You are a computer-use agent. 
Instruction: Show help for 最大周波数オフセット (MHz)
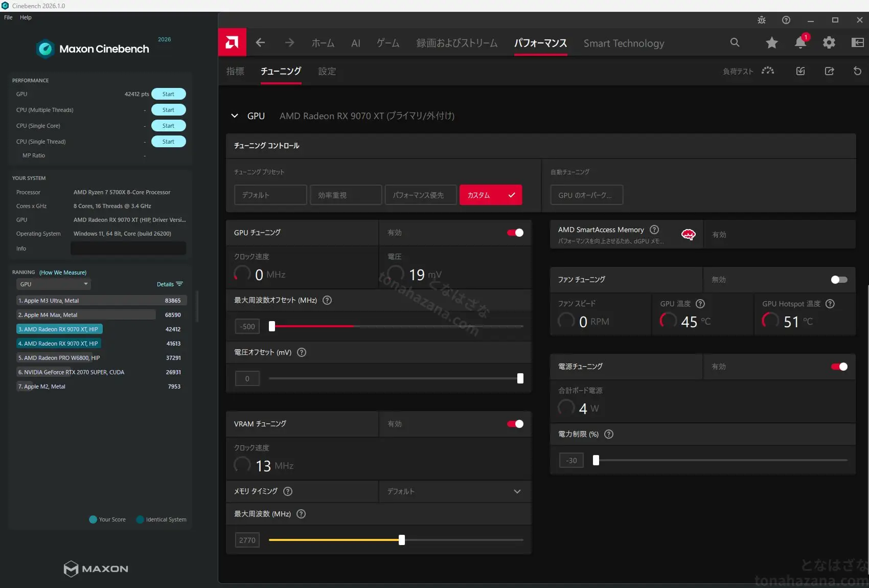[x=328, y=300]
